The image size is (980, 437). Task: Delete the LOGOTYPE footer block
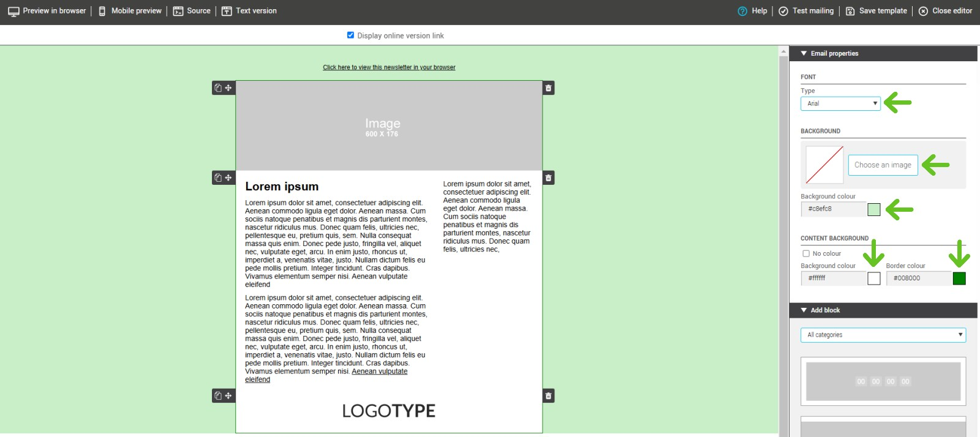coord(548,396)
